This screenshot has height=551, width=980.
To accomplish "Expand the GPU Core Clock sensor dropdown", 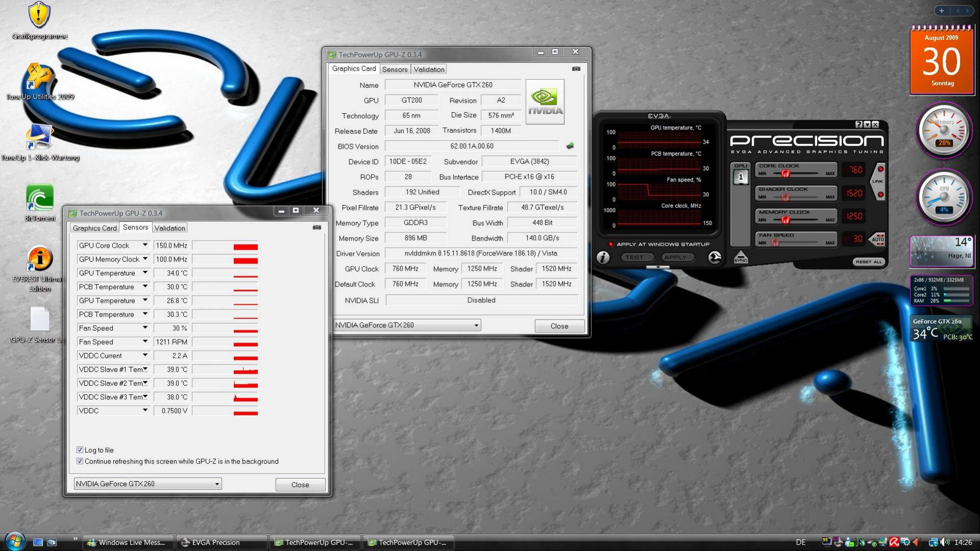I will [145, 245].
